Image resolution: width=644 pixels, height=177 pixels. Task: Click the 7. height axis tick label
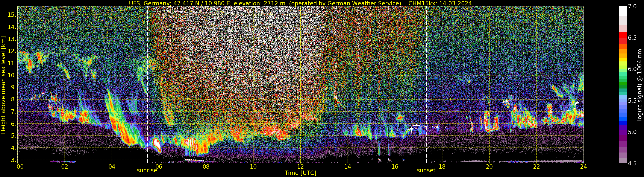(x=13, y=112)
